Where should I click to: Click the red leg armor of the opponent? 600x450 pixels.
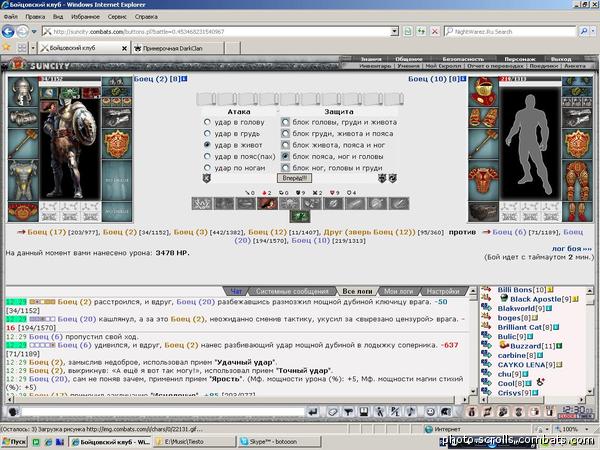click(x=577, y=181)
